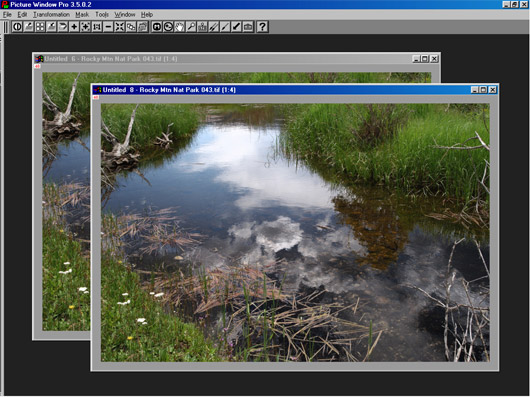Screen dimensions: 530x397
Task: Open the Mask menu
Action: [x=82, y=15]
